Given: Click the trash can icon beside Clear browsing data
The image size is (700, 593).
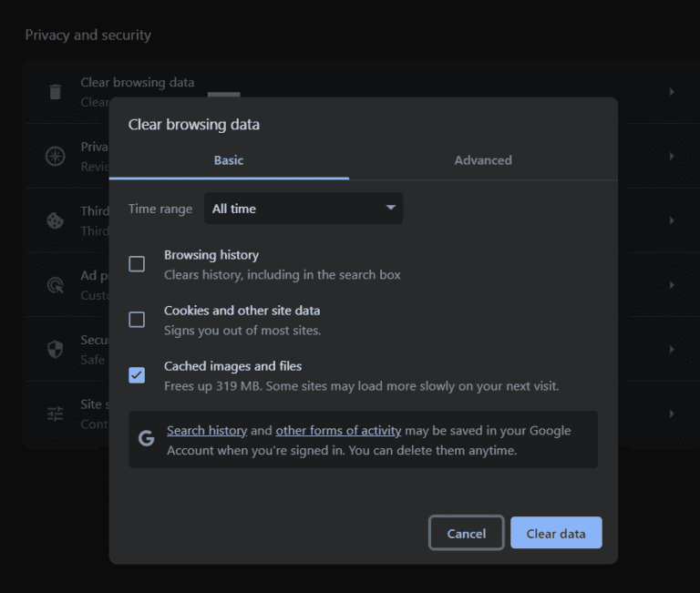Looking at the screenshot, I should [56, 92].
